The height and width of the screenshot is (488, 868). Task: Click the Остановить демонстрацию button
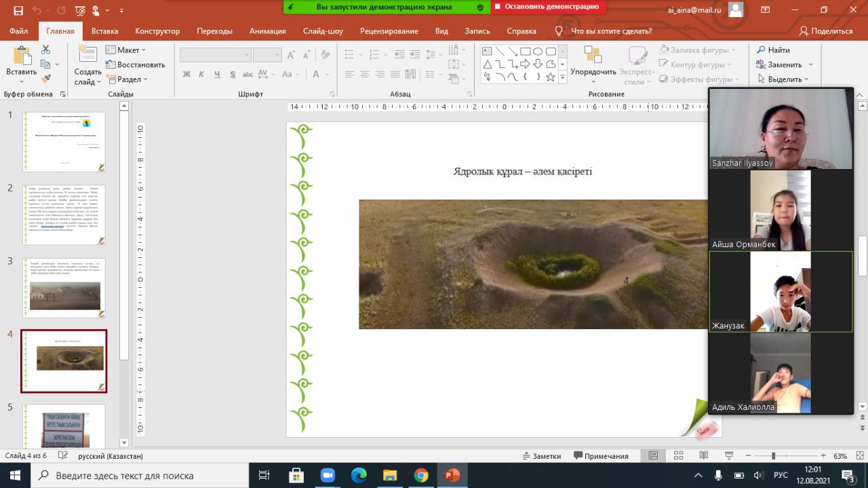pos(548,7)
